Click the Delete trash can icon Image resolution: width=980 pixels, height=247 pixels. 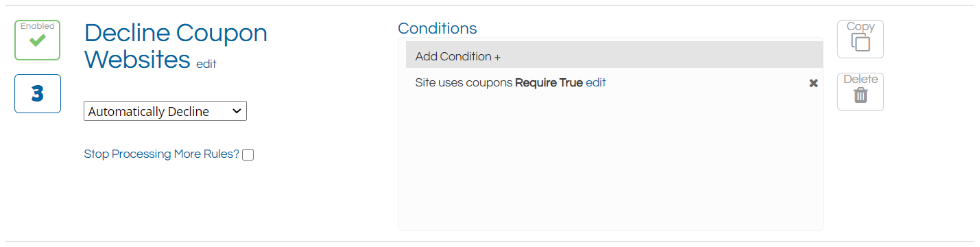(860, 95)
